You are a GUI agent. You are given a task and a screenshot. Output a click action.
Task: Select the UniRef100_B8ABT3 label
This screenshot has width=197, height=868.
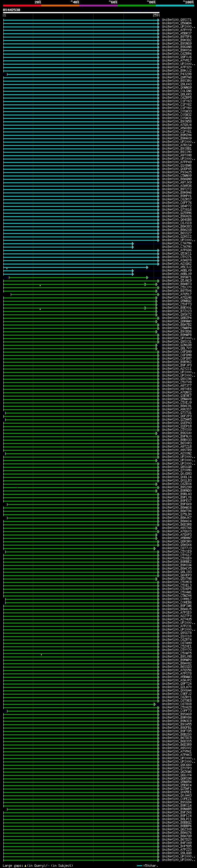click(177, 284)
